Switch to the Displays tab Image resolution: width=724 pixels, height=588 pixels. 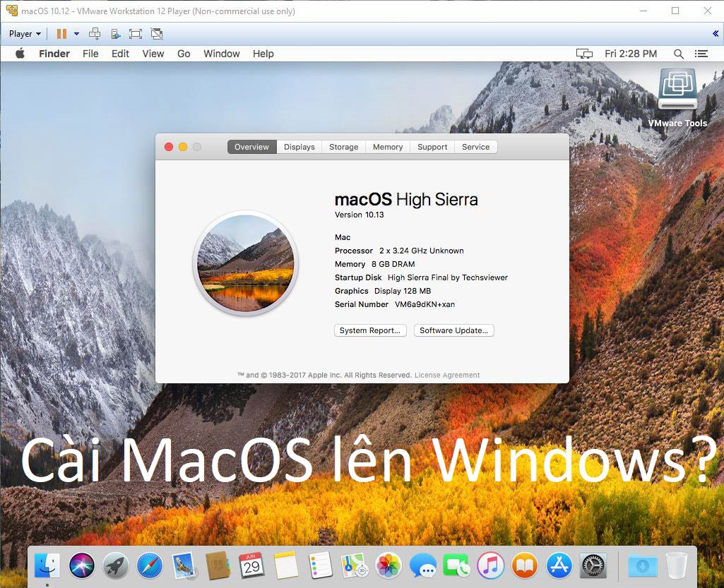pos(299,147)
